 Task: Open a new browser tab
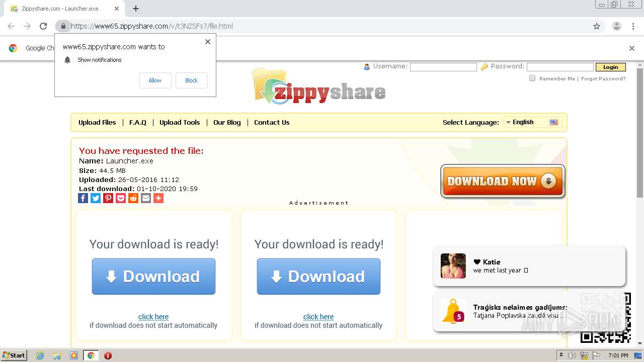136,9
